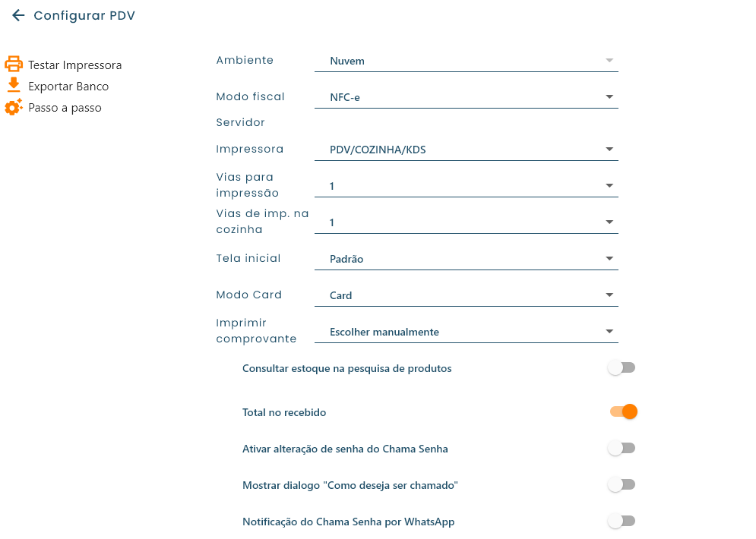The width and height of the screenshot is (756, 539).
Task: Open Testar Impressora link
Action: point(74,65)
